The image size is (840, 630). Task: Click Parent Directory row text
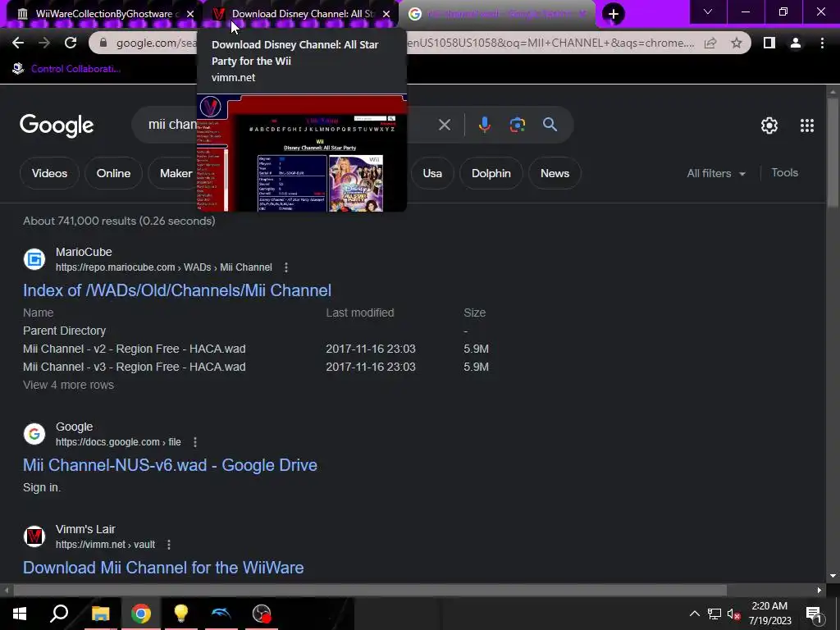(x=64, y=331)
